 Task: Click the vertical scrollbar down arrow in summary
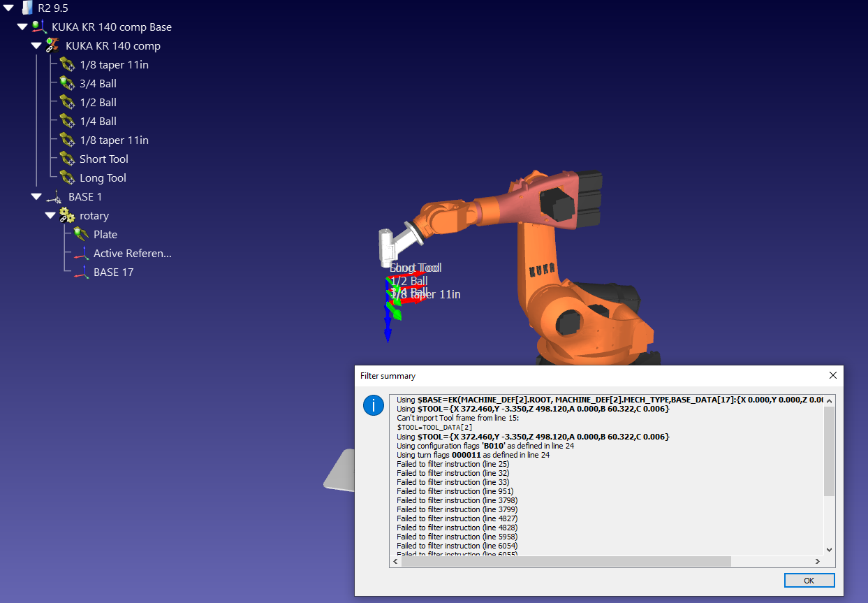coord(830,551)
